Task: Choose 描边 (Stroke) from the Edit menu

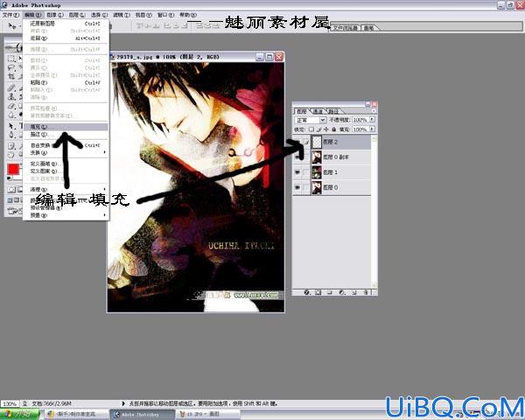Action: tap(66, 134)
